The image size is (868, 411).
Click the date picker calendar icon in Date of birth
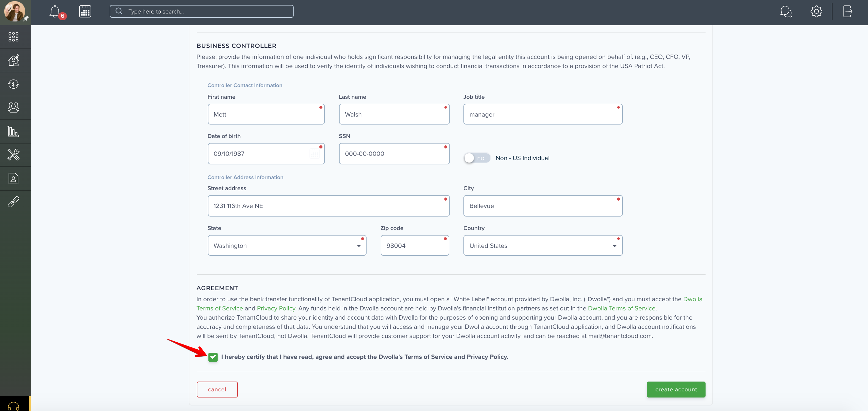(314, 154)
